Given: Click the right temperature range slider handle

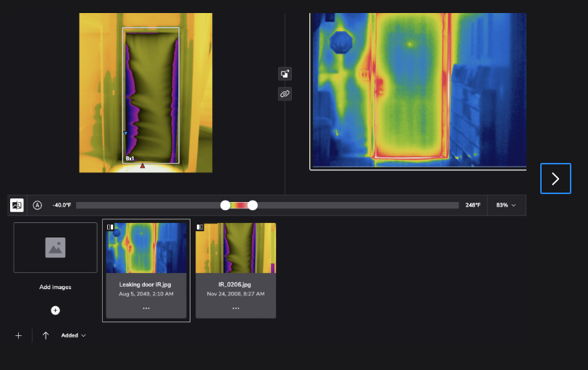Looking at the screenshot, I should pyautogui.click(x=253, y=205).
